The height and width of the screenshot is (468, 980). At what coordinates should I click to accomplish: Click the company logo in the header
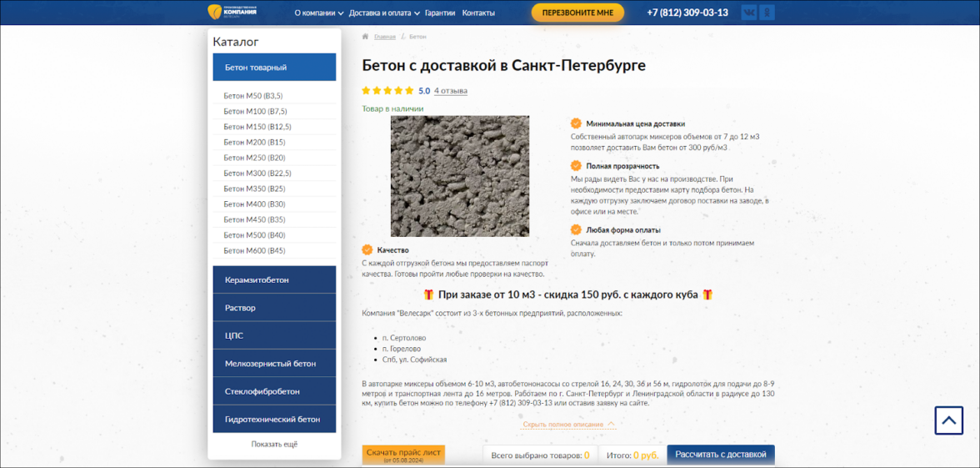(x=232, y=12)
